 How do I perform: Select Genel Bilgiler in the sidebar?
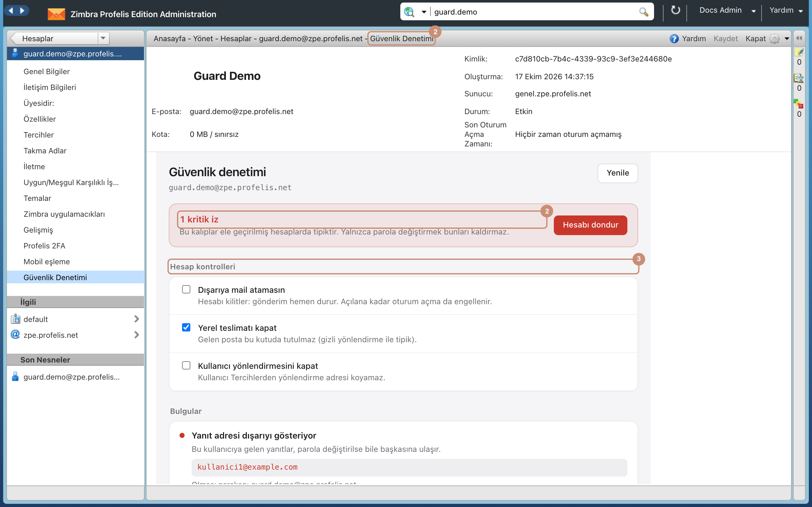[47, 71]
